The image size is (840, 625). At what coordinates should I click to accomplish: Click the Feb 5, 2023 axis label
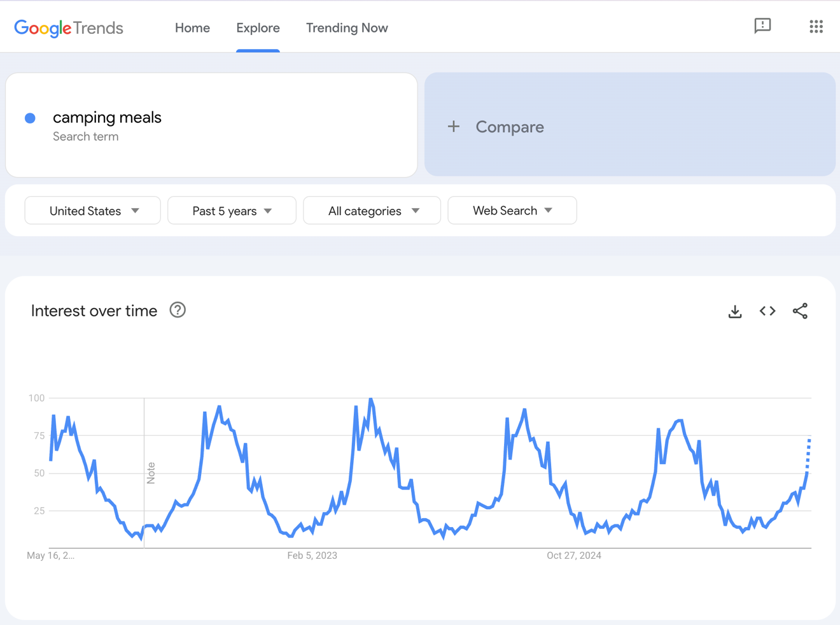click(x=312, y=556)
